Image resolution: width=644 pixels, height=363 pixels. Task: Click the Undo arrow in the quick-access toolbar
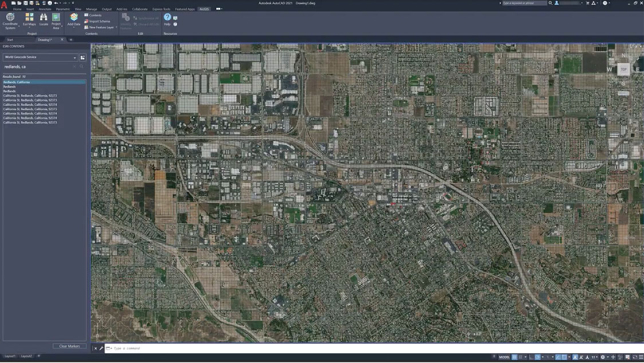56,3
